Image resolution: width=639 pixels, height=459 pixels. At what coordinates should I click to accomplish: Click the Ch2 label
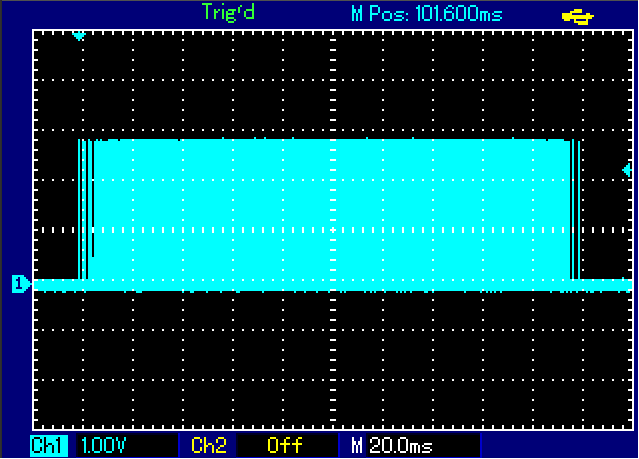[209, 446]
